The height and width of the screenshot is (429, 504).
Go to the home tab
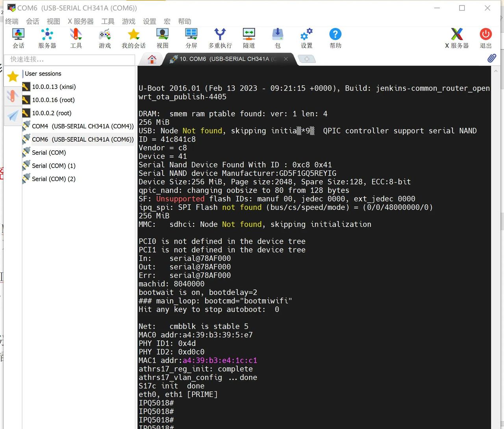click(x=152, y=59)
